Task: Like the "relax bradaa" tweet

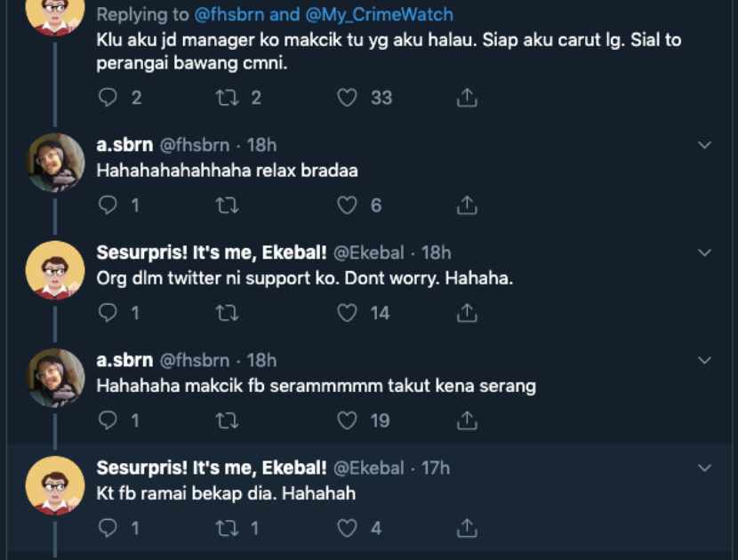Action: pyautogui.click(x=347, y=205)
